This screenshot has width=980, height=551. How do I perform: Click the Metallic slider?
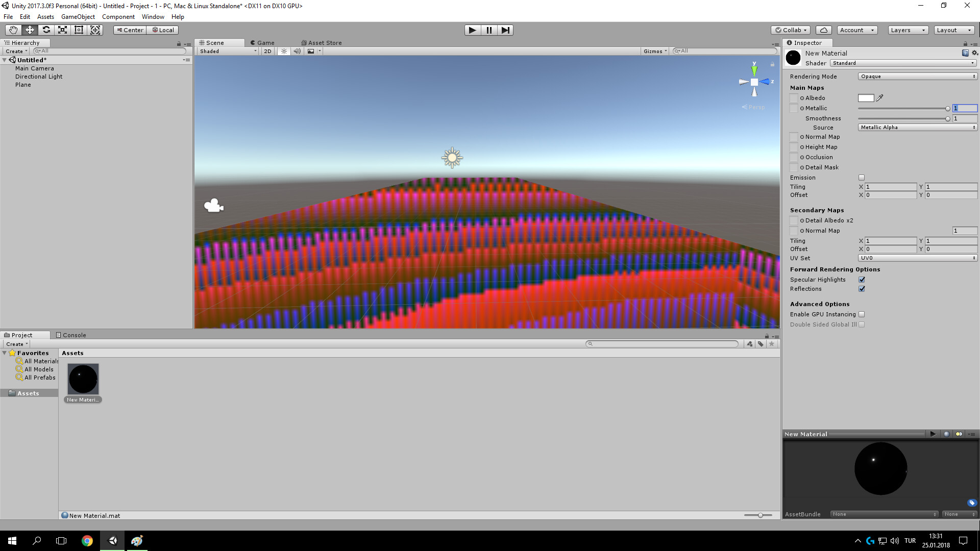[x=903, y=108]
